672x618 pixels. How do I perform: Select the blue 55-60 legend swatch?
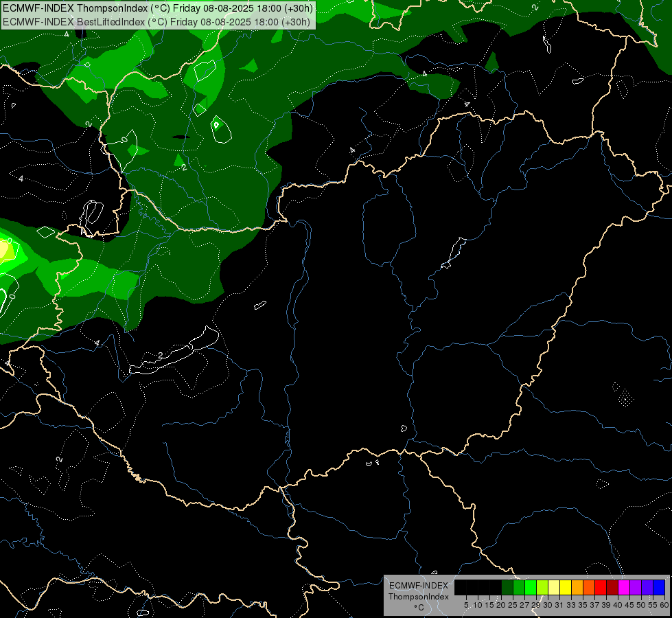[x=659, y=587]
